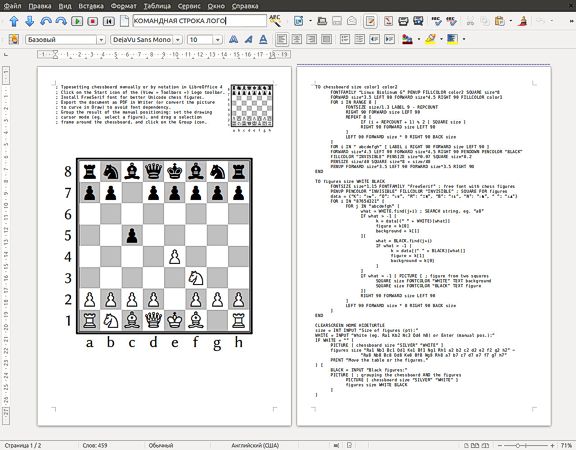Toggle bulleted list icon
This screenshot has width=576, height=450.
(x=360, y=39)
